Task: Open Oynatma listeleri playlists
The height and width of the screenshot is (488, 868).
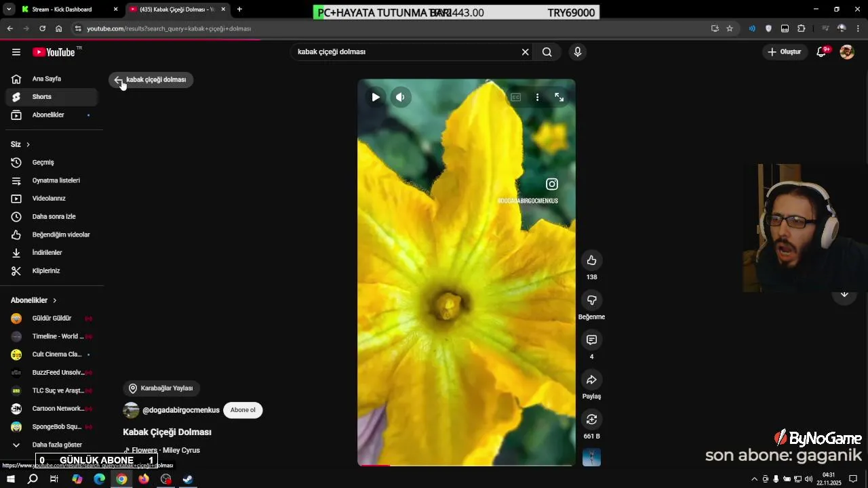Action: (x=52, y=181)
